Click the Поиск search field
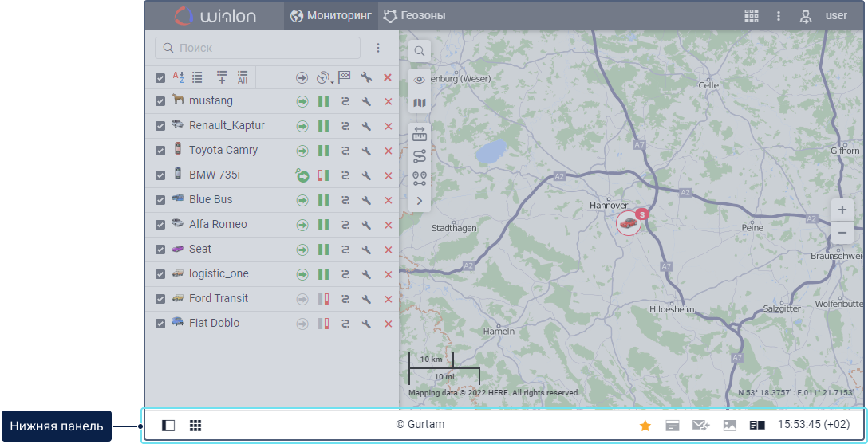 (x=258, y=48)
